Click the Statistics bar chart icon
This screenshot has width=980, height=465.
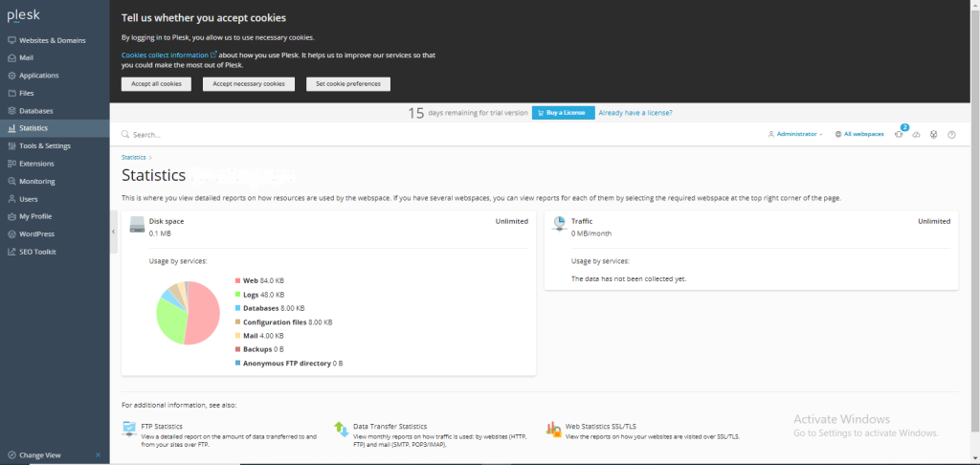coord(11,128)
